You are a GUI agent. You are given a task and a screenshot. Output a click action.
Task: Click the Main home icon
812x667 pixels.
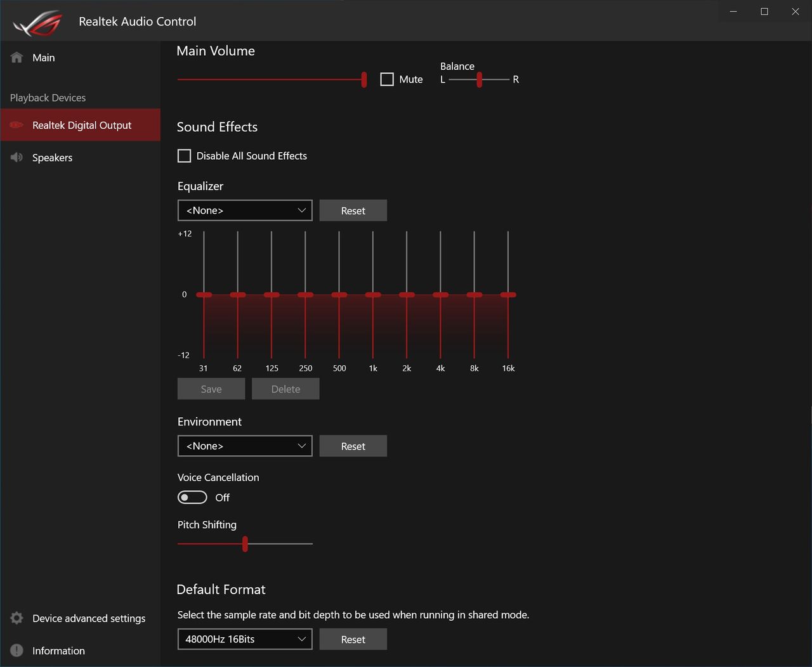click(17, 58)
